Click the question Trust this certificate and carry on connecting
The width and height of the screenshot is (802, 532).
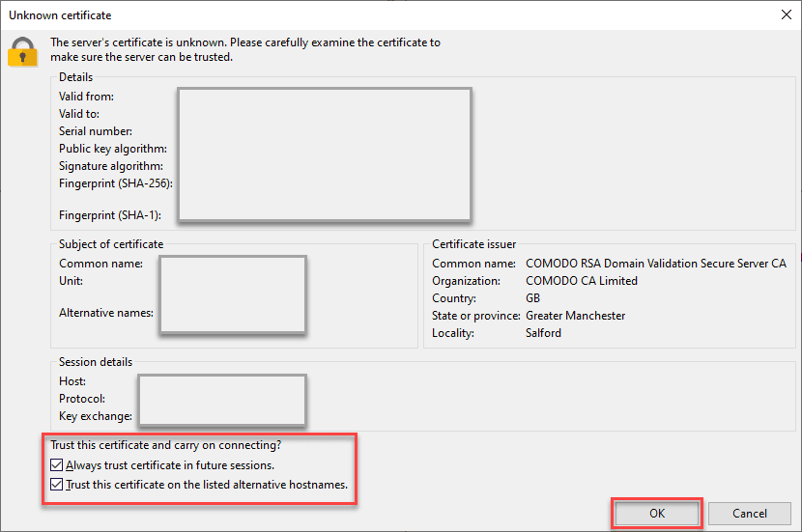[x=166, y=445]
